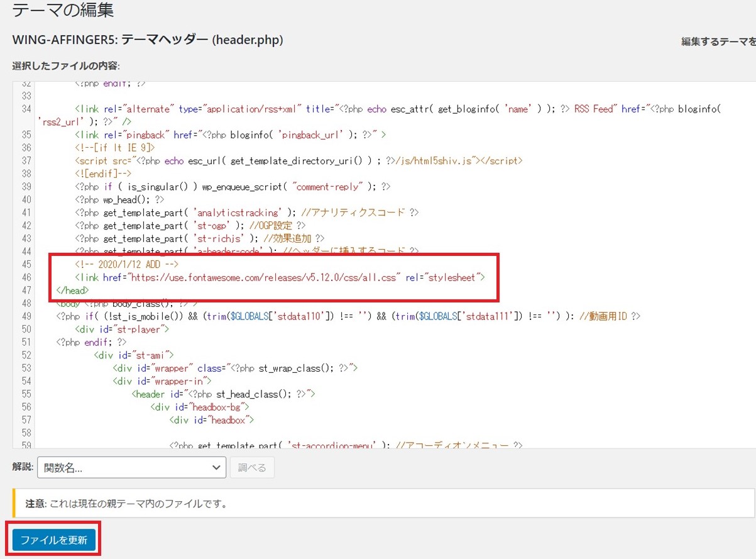Click the div id="wrapper-in" line
The width and height of the screenshot is (756, 559).
(162, 381)
